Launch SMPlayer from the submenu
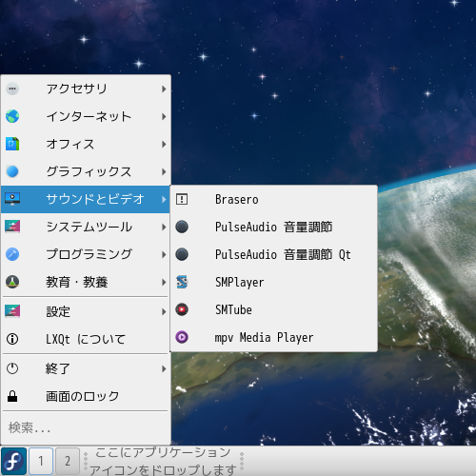 [x=274, y=282]
